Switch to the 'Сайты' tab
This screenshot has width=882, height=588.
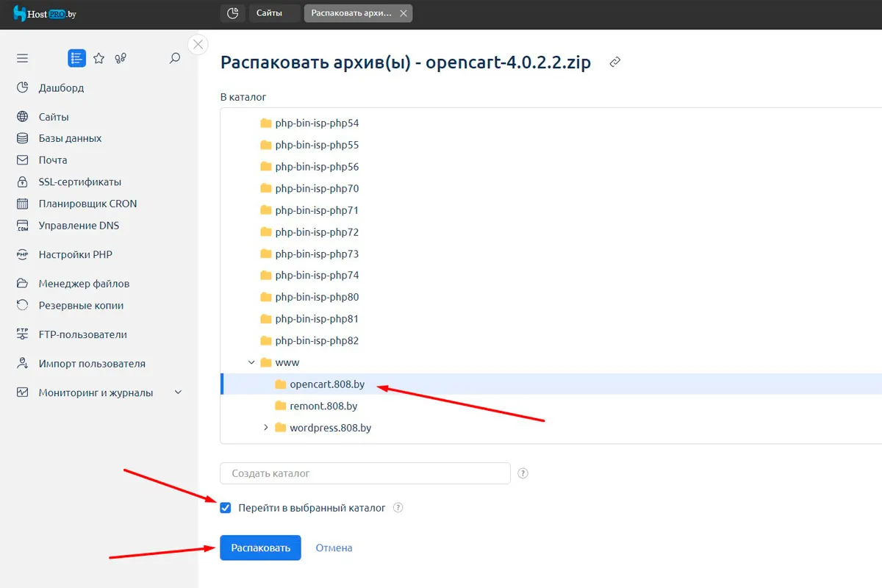point(270,13)
